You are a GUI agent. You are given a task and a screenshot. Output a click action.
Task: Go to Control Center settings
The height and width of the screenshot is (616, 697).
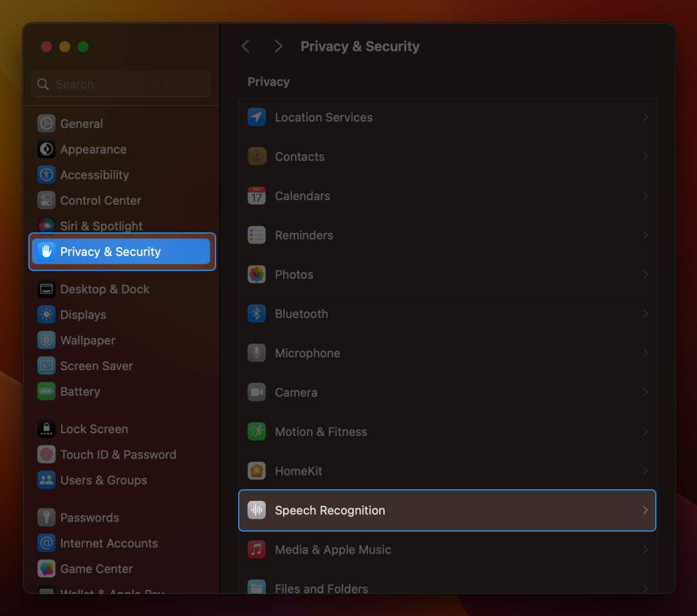click(121, 200)
